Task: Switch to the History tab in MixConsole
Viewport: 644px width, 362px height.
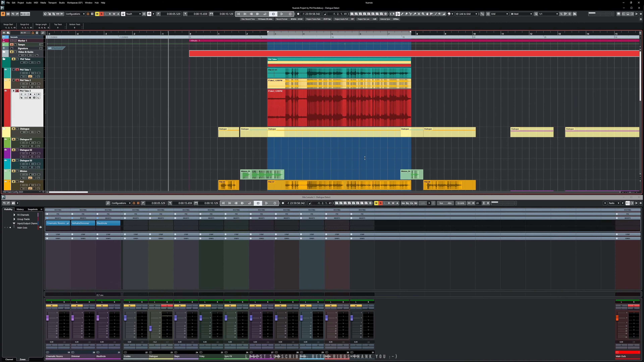Action: tap(20, 209)
